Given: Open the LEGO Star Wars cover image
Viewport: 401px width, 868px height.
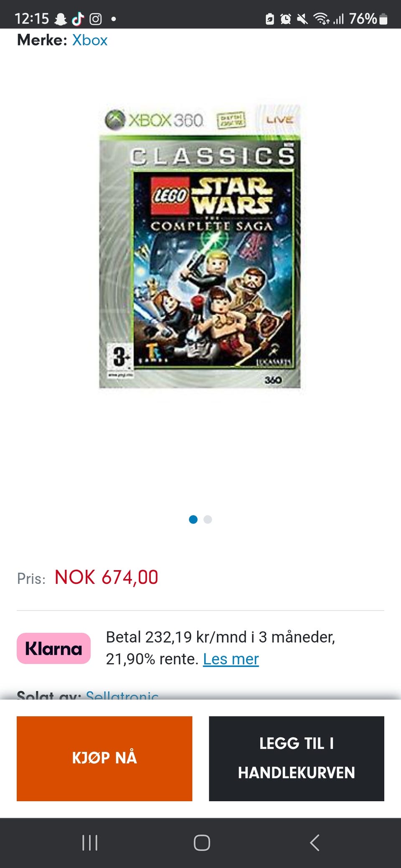Looking at the screenshot, I should (x=200, y=246).
